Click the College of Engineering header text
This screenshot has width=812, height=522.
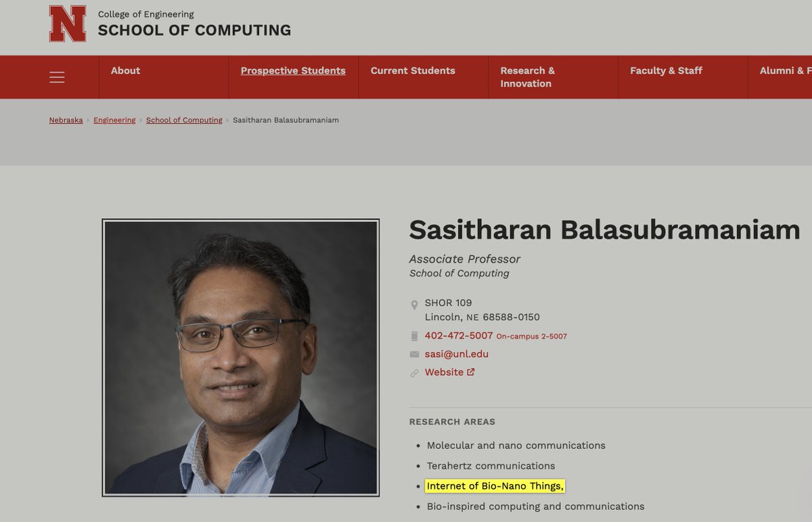145,14
